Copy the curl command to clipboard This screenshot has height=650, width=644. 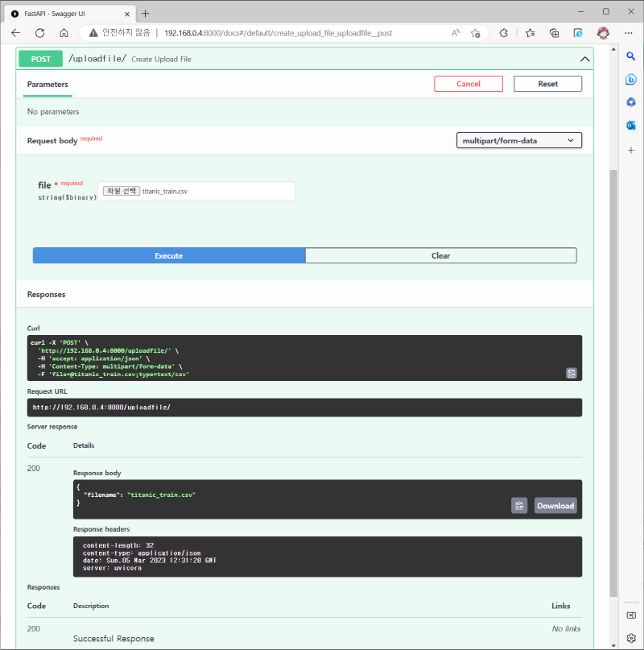[x=572, y=373]
